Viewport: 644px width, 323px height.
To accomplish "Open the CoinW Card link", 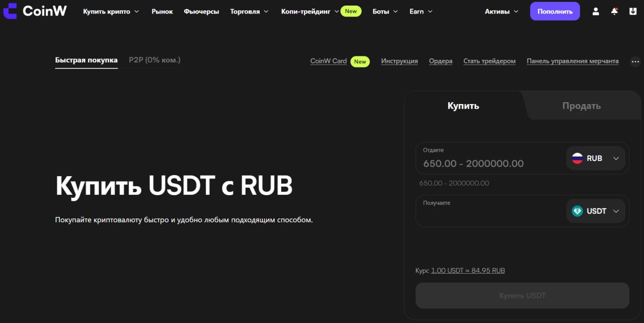I will coord(329,61).
